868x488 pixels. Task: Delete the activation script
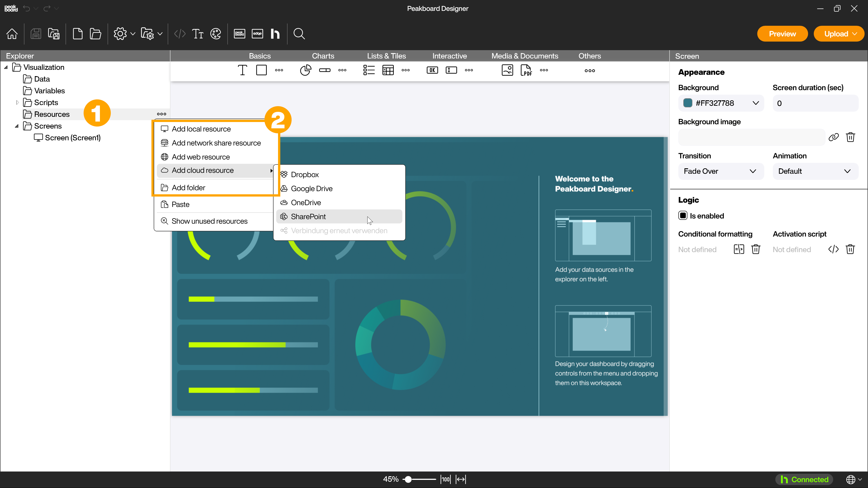tap(850, 249)
